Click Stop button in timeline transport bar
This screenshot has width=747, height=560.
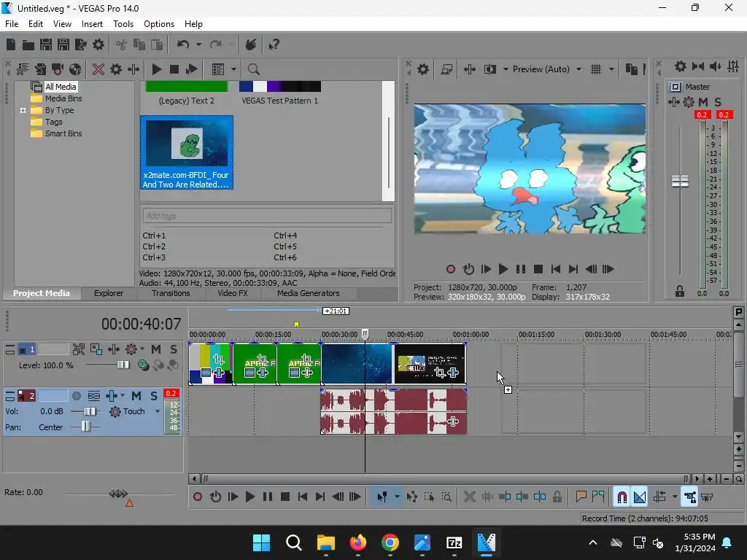coord(285,497)
